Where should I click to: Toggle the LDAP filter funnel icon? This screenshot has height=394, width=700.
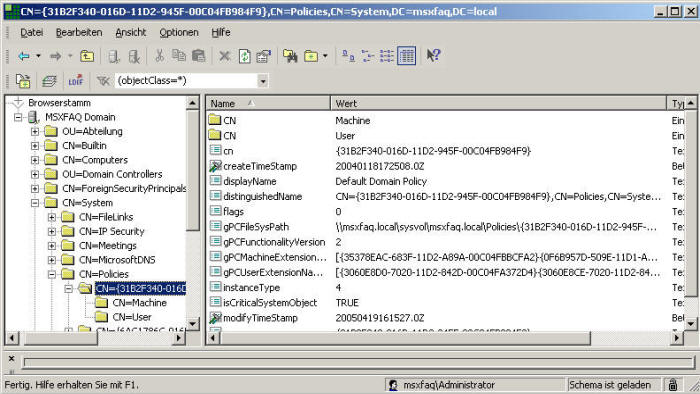(x=103, y=81)
